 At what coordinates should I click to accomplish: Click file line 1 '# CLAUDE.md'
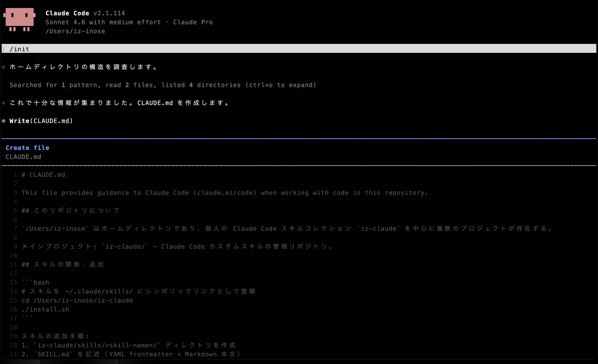[43, 175]
